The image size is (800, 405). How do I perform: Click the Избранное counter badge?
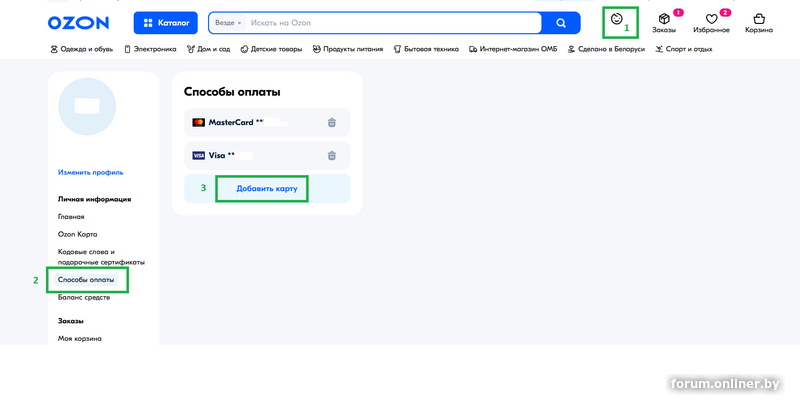click(x=725, y=12)
